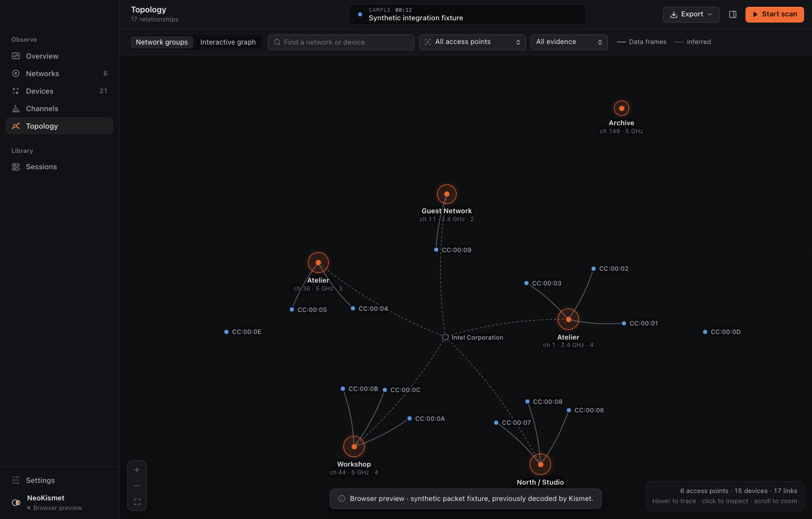The height and width of the screenshot is (519, 812).
Task: Open the Export dropdown menu
Action: (691, 14)
